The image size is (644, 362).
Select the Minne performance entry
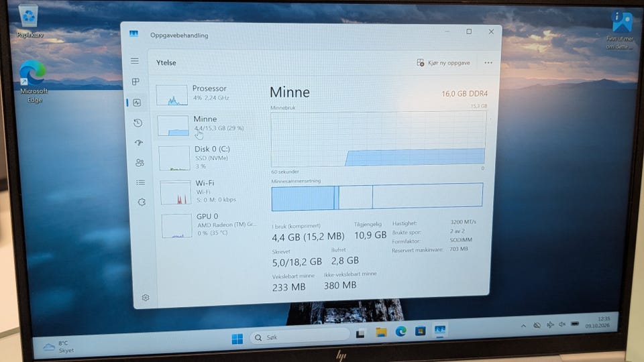pos(208,125)
